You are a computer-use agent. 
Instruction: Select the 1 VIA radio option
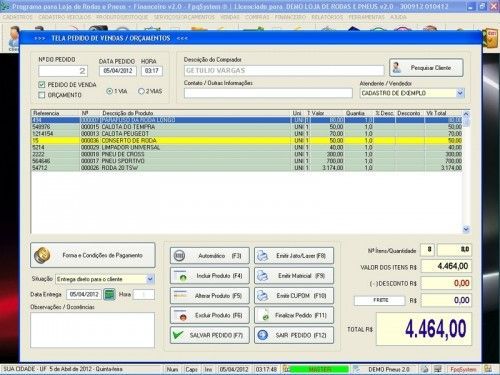(109, 91)
